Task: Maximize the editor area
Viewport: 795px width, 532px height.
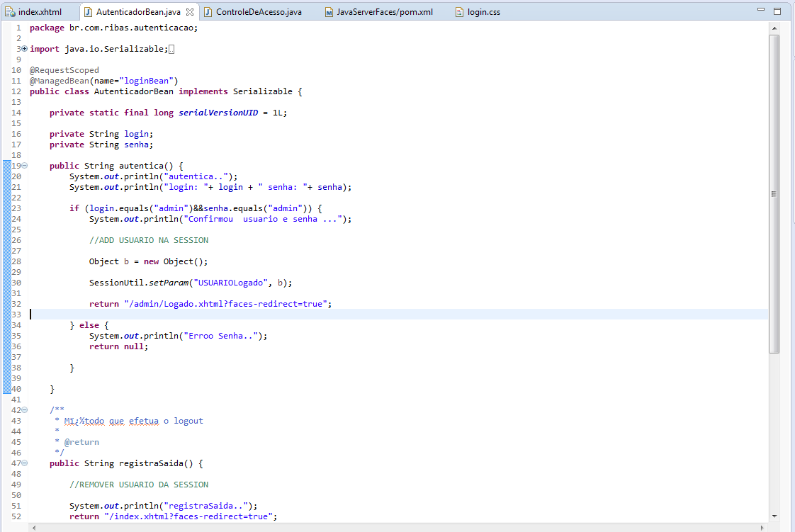Action: click(x=777, y=11)
